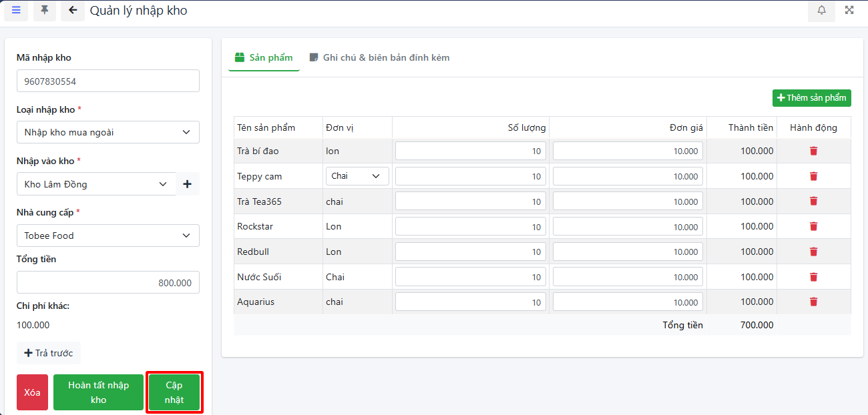Screen dimensions: 868x415
Task: Open notifications bell icon
Action: 821,10
